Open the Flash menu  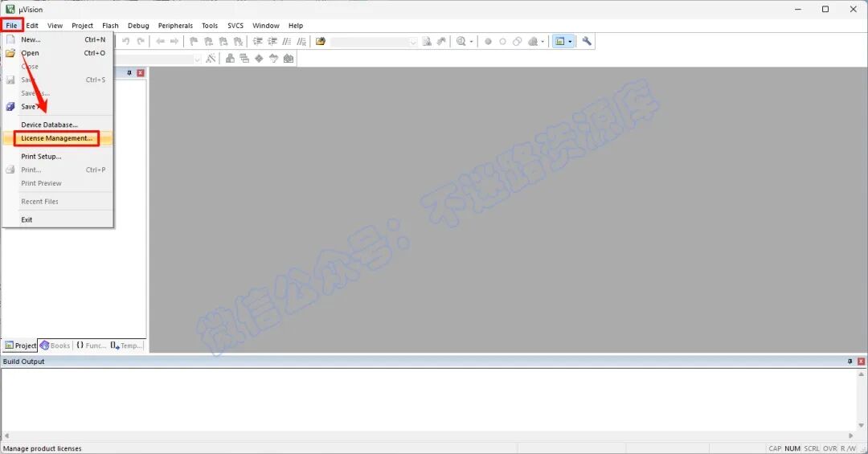110,26
